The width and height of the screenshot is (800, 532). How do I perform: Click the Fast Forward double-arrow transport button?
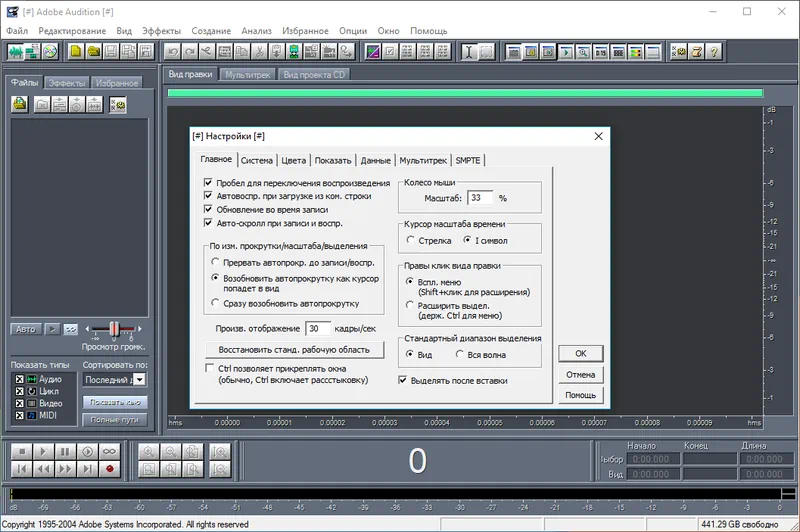65,469
